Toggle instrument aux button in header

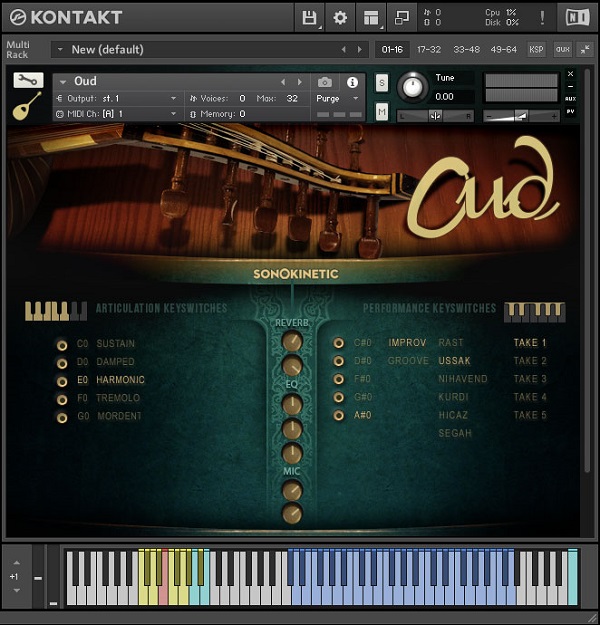point(570,98)
